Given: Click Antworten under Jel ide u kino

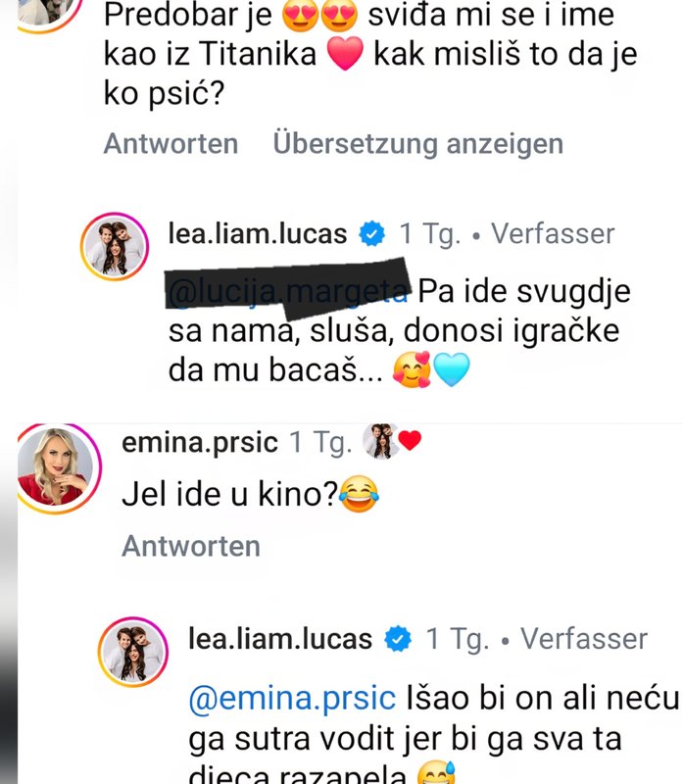Looking at the screenshot, I should coord(191,546).
